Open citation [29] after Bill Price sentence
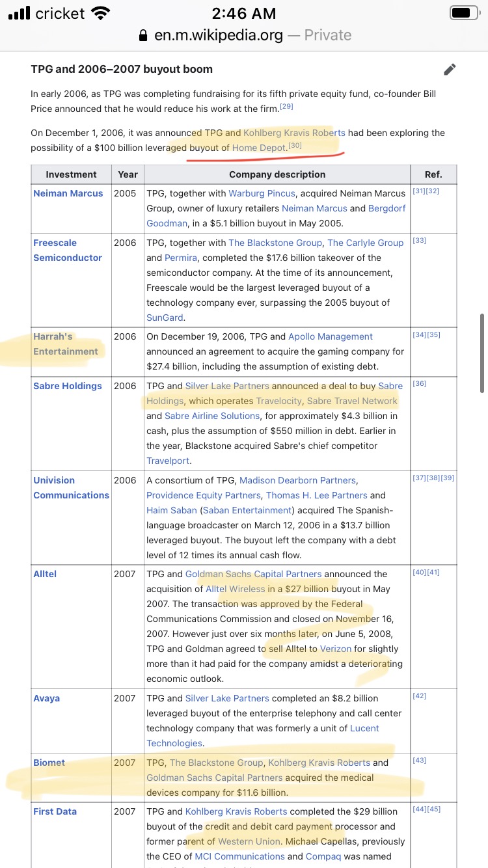The width and height of the screenshot is (488, 868). coord(286,106)
